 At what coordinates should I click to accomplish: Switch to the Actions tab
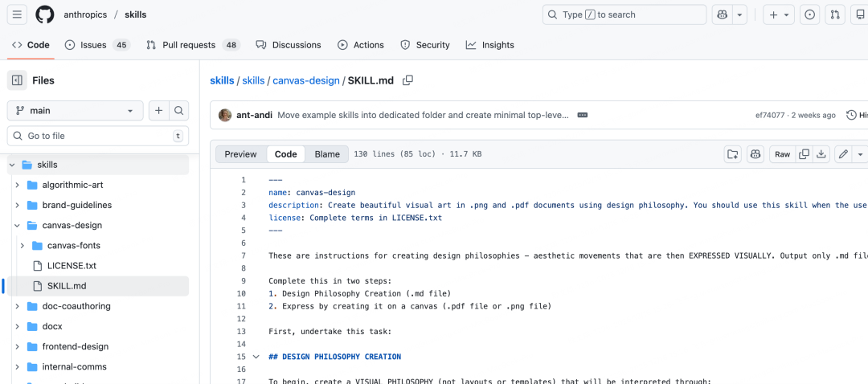(360, 45)
